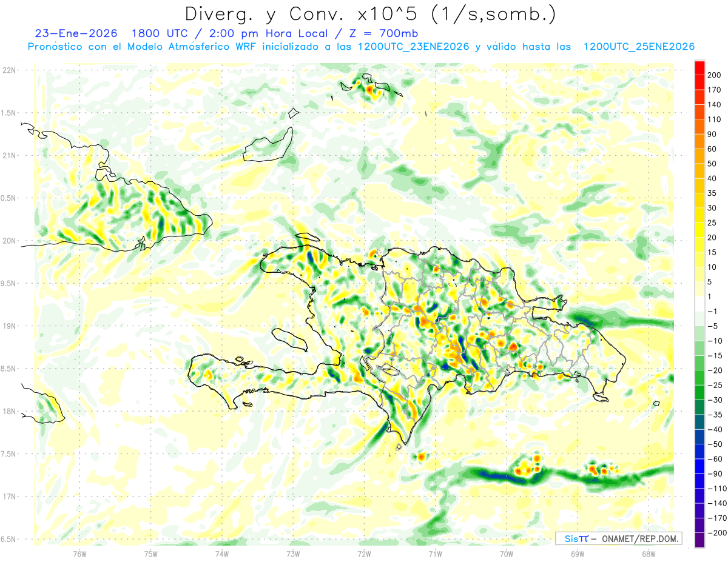
Task: Click the '22N' latitude axis label
Action: click(x=8, y=70)
